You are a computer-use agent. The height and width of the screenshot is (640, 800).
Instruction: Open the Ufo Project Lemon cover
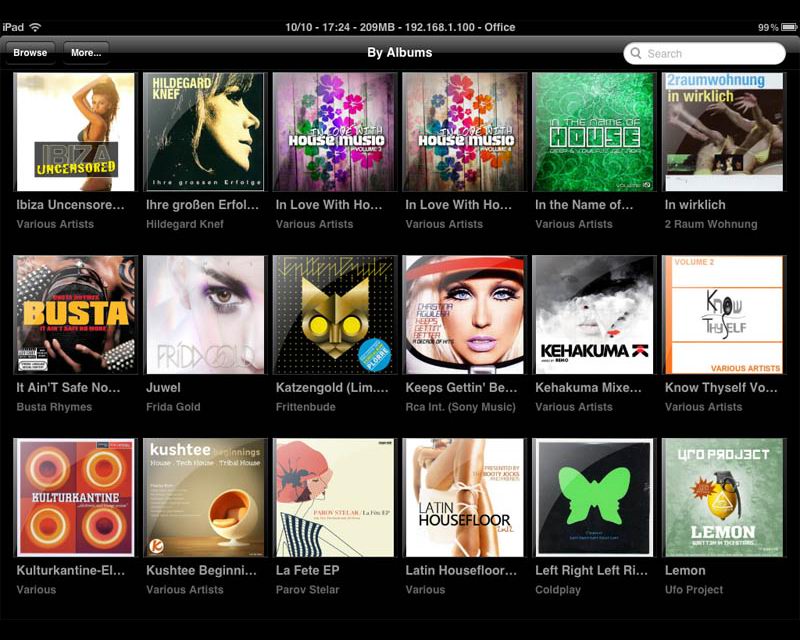(723, 498)
